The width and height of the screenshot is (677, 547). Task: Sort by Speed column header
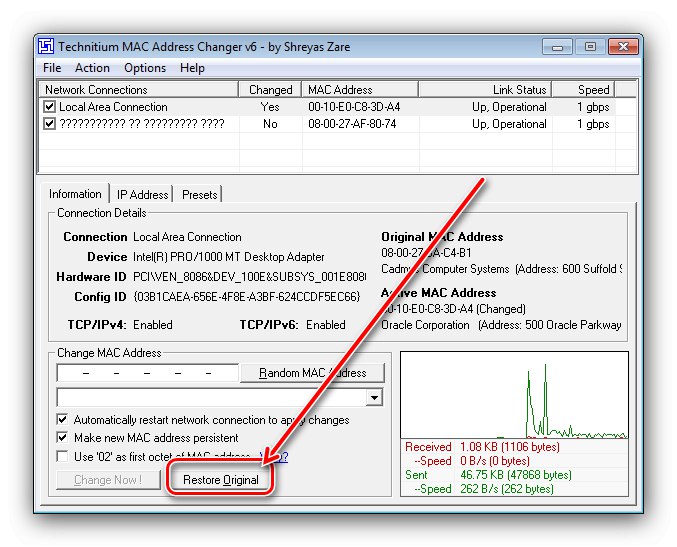583,89
